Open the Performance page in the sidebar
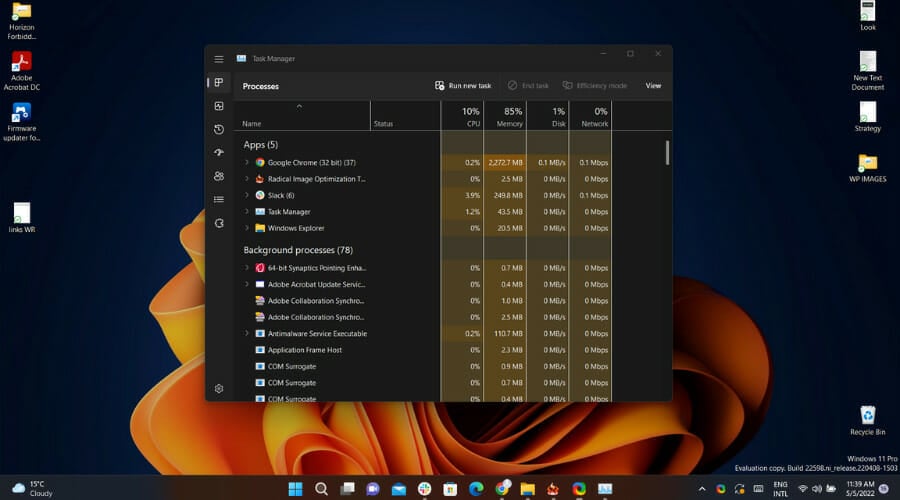The height and width of the screenshot is (500, 900). [219, 106]
